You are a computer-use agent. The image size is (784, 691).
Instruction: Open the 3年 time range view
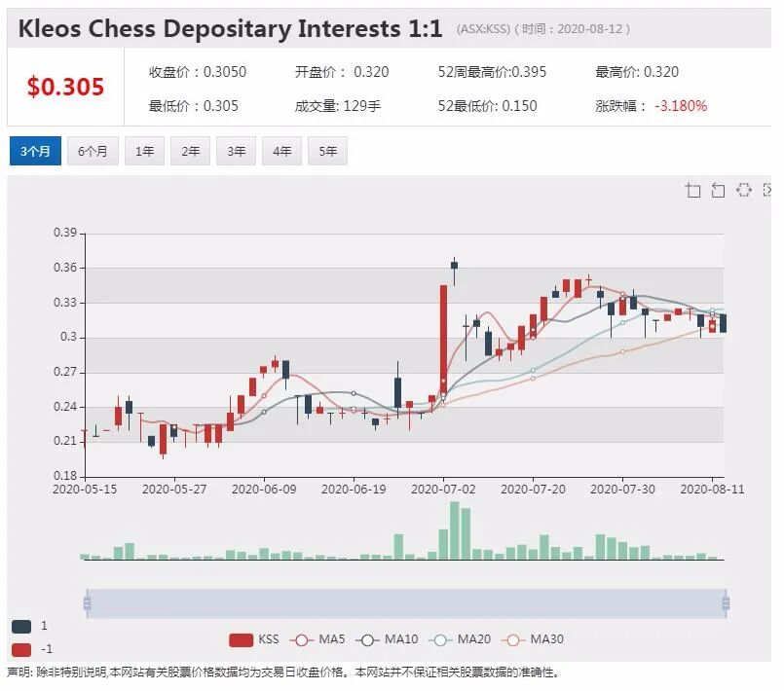point(236,151)
